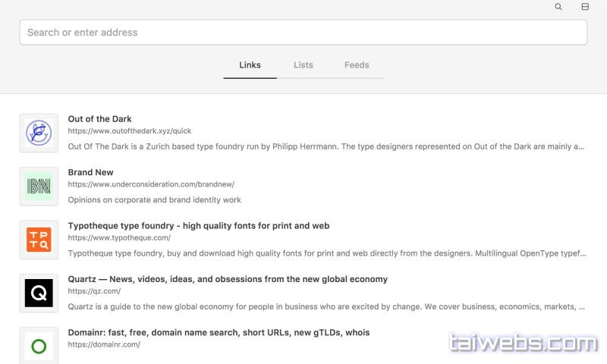Click the outofthedark.xyz/quick URL
607x364 pixels.
[x=129, y=130]
